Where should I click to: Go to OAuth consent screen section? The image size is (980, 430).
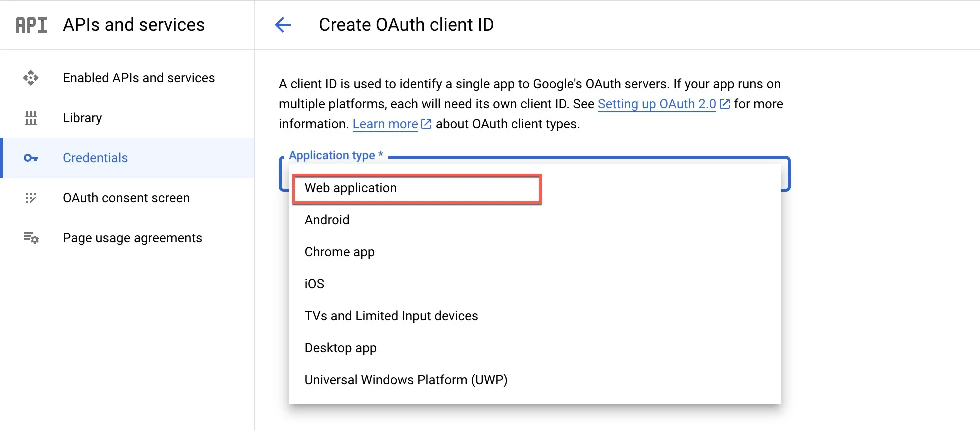pos(127,198)
